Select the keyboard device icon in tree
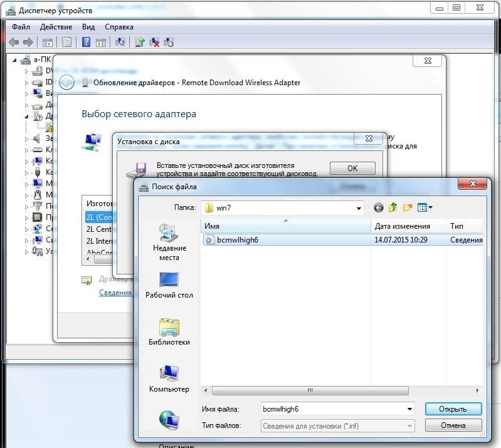The width and height of the screenshot is (501, 448). [x=38, y=150]
